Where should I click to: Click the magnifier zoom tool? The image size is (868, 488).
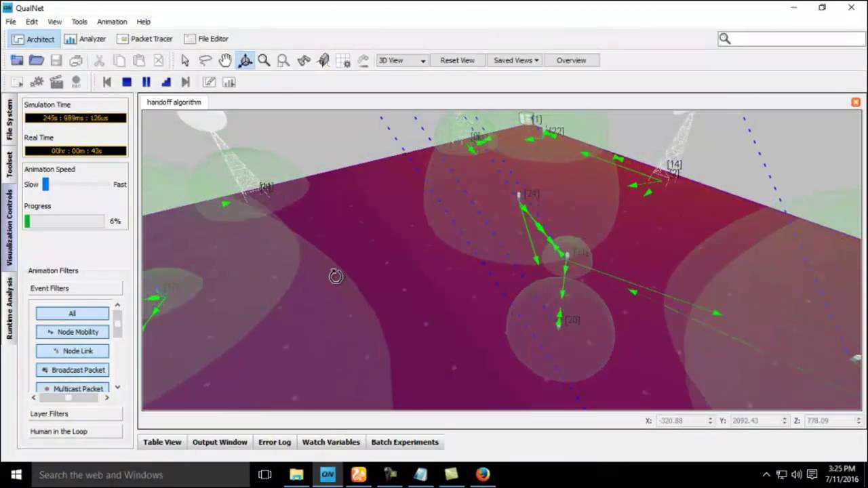point(264,60)
